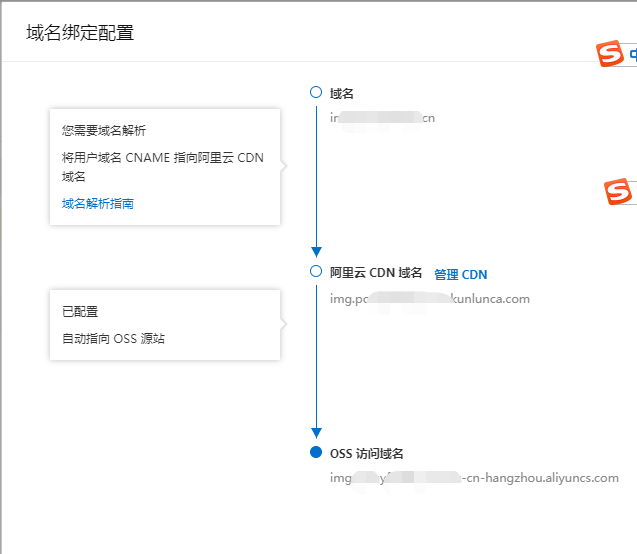The height and width of the screenshot is (554, 637).
Task: Click the 域名 step label
Action: [x=341, y=93]
